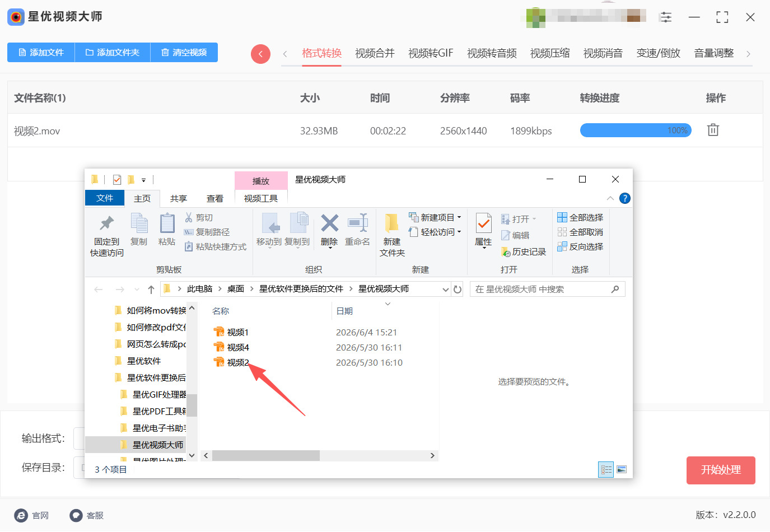Viewport: 770px width, 532px height.
Task: Click the 开始处理 button
Action: click(x=721, y=470)
